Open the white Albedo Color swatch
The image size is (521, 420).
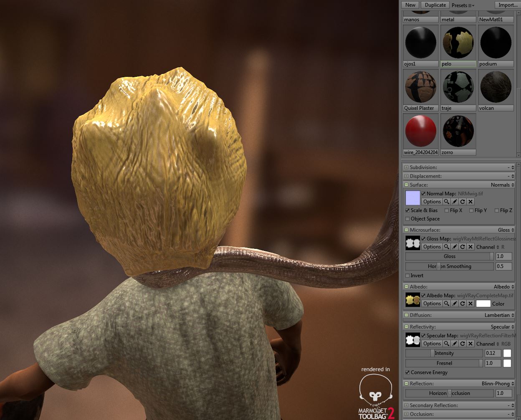[x=483, y=304]
